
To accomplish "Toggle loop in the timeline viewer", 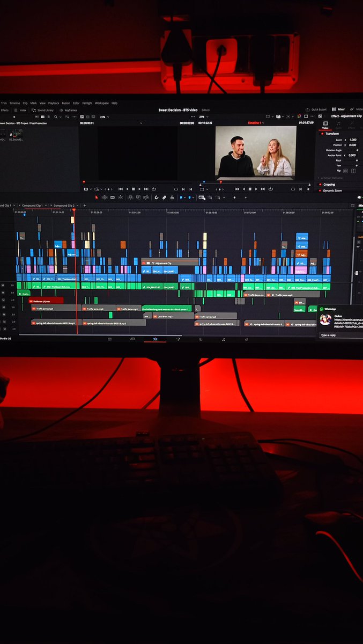I will [270, 189].
